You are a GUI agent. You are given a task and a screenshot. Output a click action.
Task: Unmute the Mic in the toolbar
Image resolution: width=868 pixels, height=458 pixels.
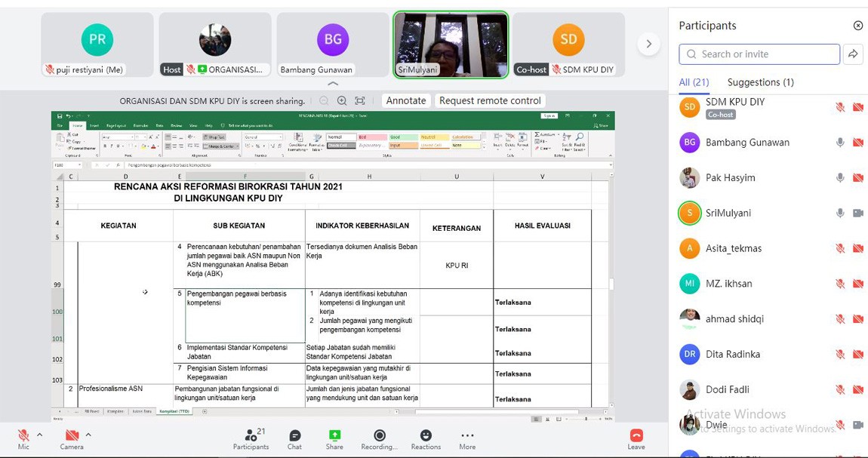tap(23, 435)
